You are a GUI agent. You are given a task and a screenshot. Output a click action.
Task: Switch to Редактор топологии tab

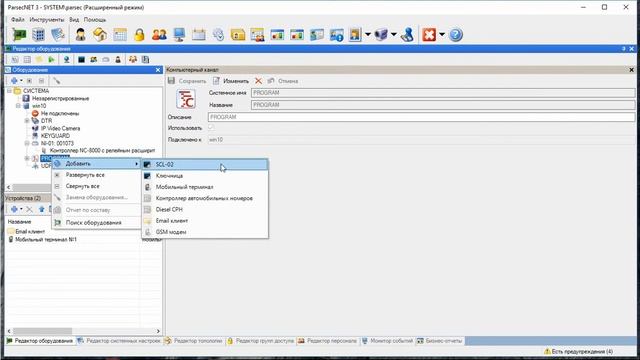tap(193, 340)
